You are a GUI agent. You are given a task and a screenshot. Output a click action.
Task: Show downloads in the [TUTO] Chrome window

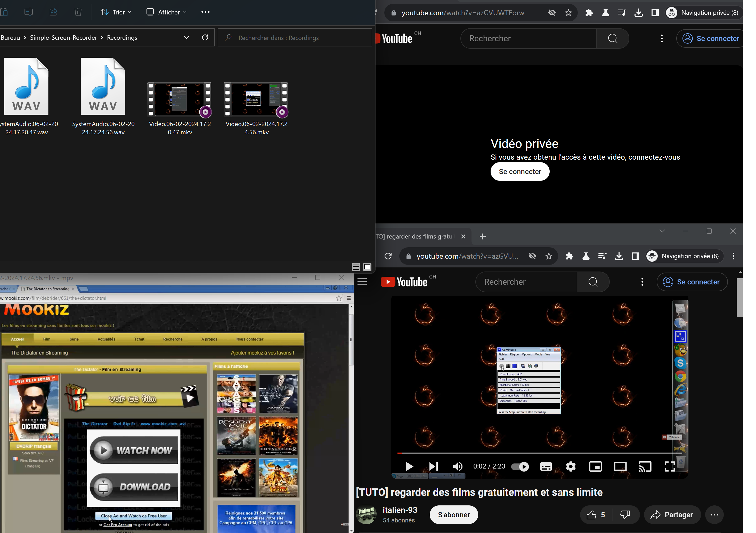pyautogui.click(x=619, y=256)
